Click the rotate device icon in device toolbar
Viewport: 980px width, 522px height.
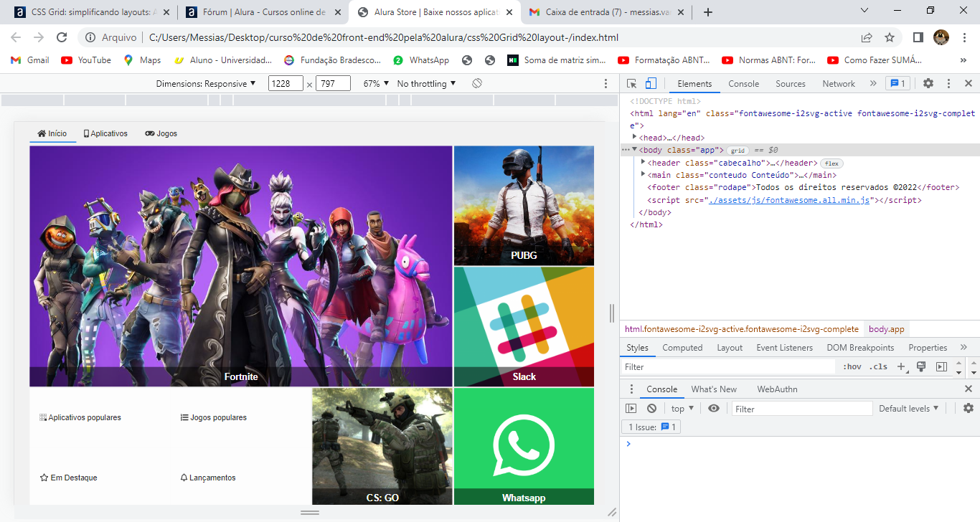pyautogui.click(x=476, y=84)
